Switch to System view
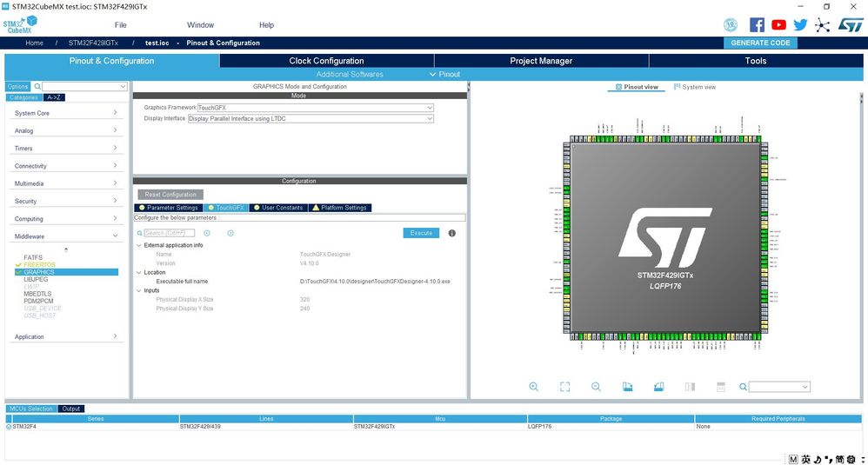The image size is (868, 465). click(695, 87)
